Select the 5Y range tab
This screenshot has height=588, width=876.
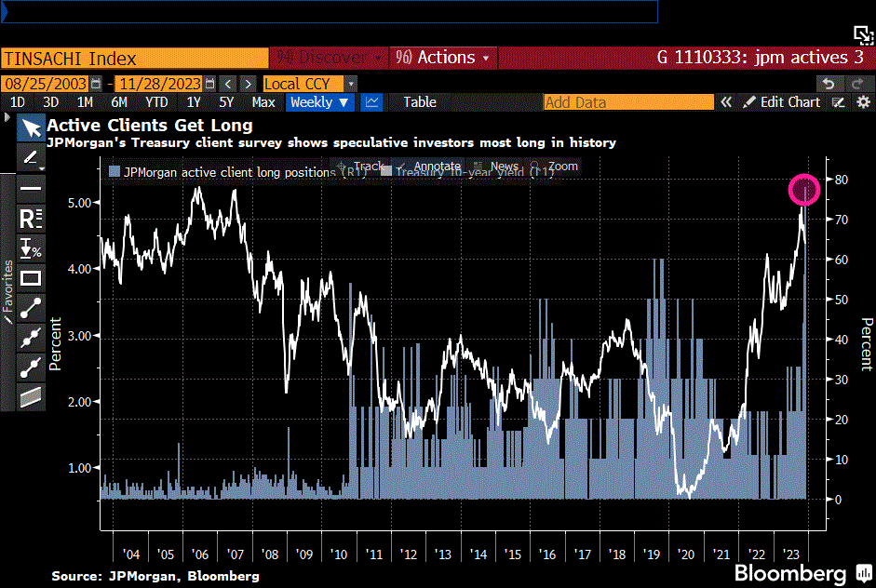pos(226,102)
